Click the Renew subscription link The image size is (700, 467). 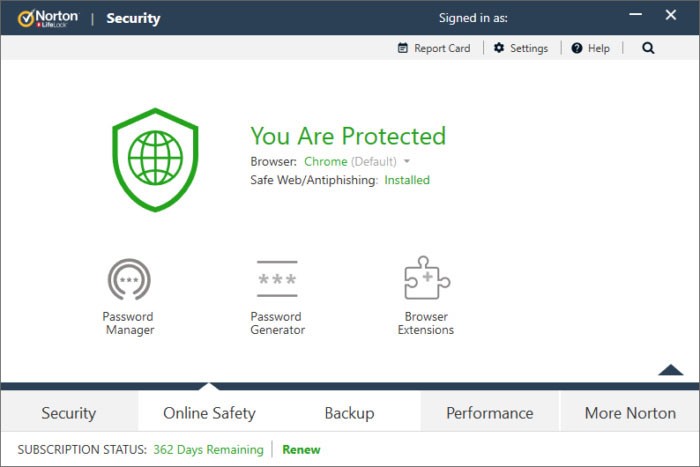tap(301, 450)
